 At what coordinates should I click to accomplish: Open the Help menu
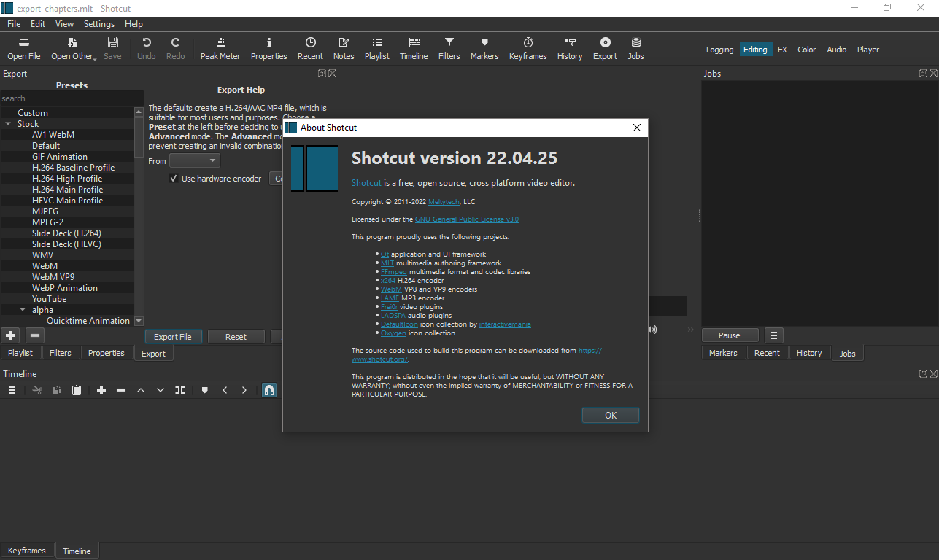134,23
